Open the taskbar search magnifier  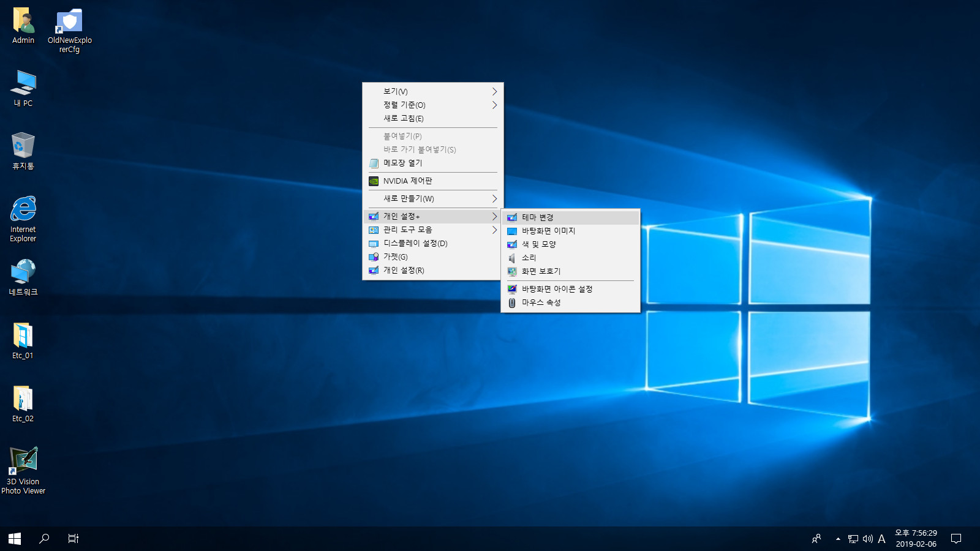click(44, 539)
